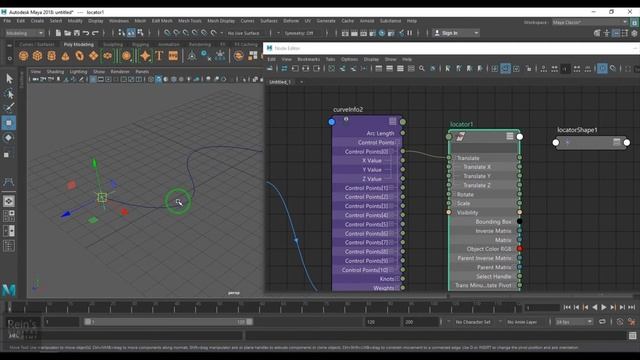640x360 pixels.
Task: Open the Untitled_1 tab dropdown arrow
Action: (302, 82)
